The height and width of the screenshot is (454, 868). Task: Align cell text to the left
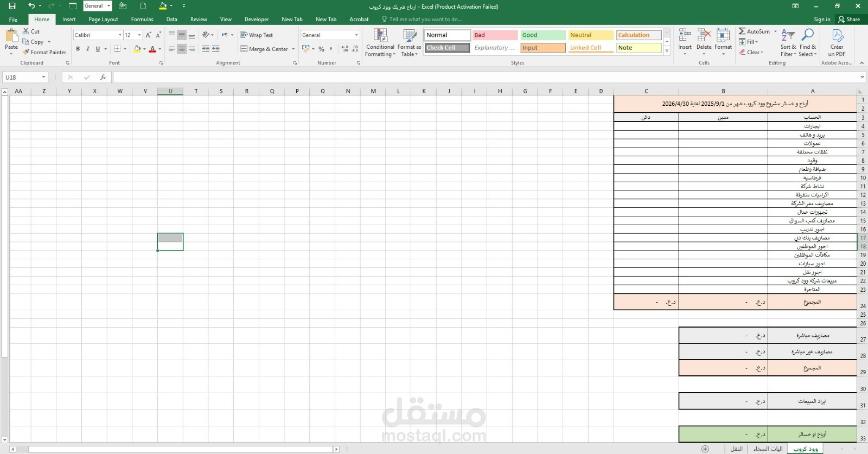click(172, 49)
